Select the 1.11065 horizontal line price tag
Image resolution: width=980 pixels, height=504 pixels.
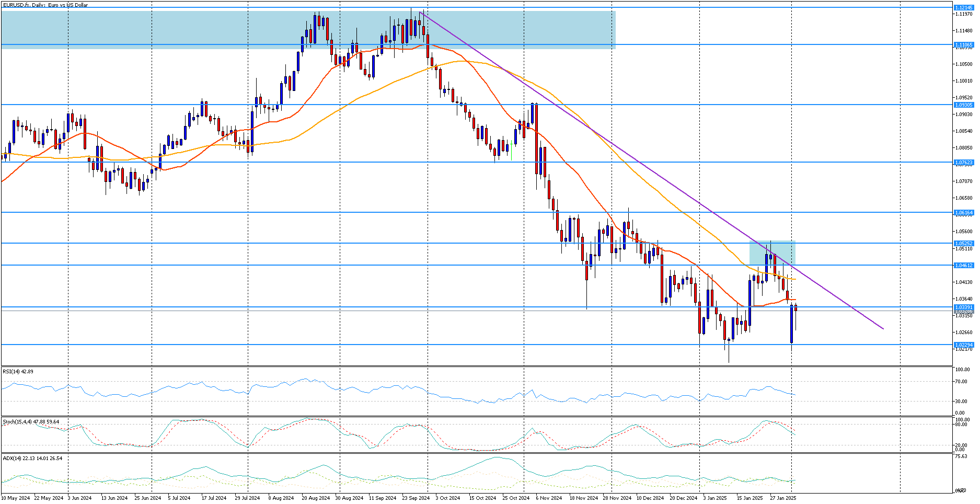pos(963,45)
